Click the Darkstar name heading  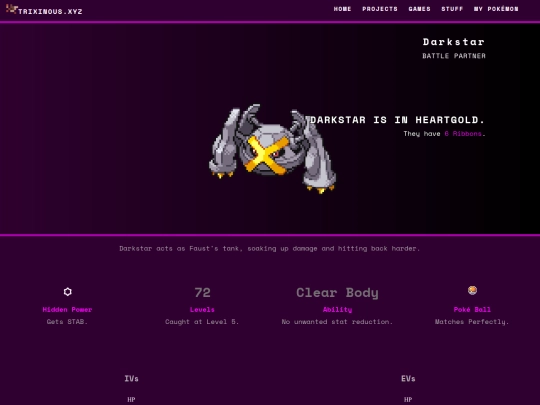click(x=454, y=42)
